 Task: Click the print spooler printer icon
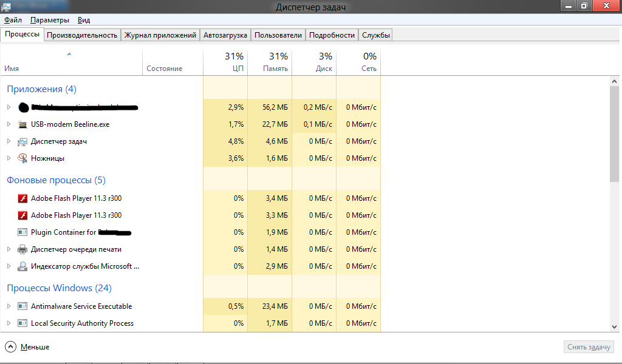22,249
